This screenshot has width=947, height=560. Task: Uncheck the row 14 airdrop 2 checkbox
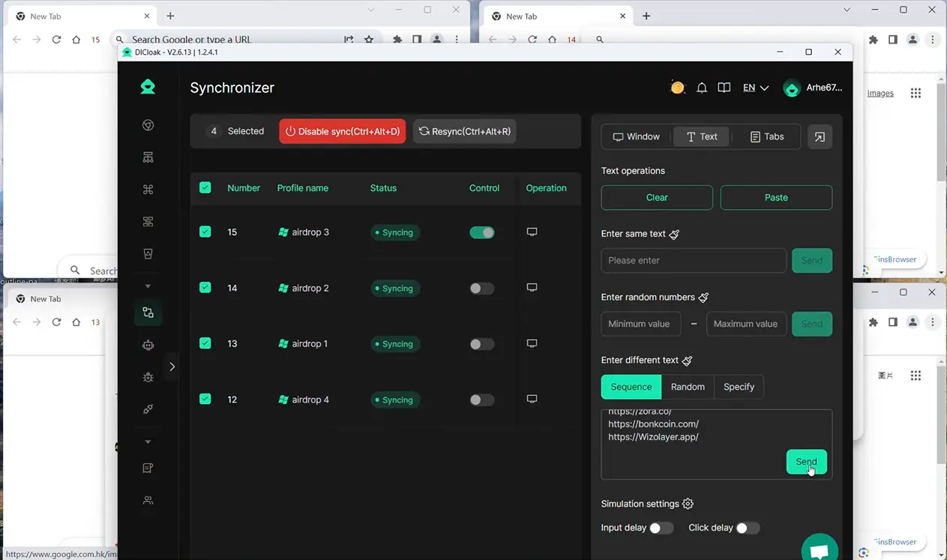tap(205, 287)
